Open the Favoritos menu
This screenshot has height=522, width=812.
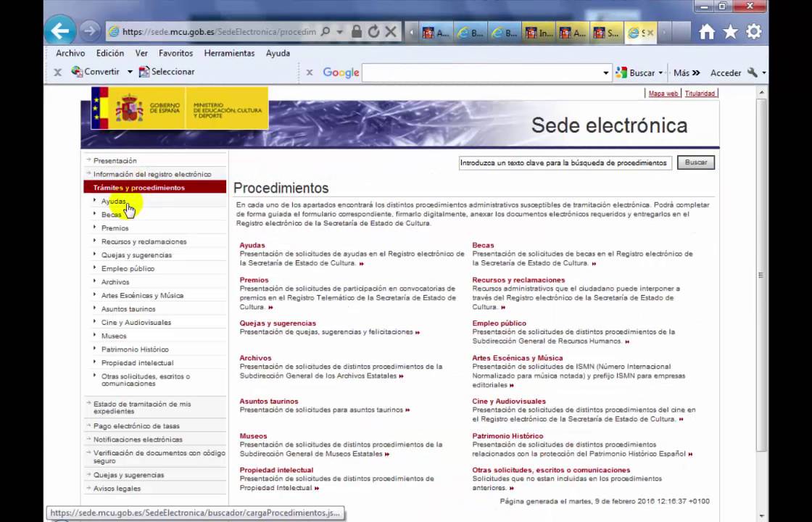pyautogui.click(x=176, y=54)
